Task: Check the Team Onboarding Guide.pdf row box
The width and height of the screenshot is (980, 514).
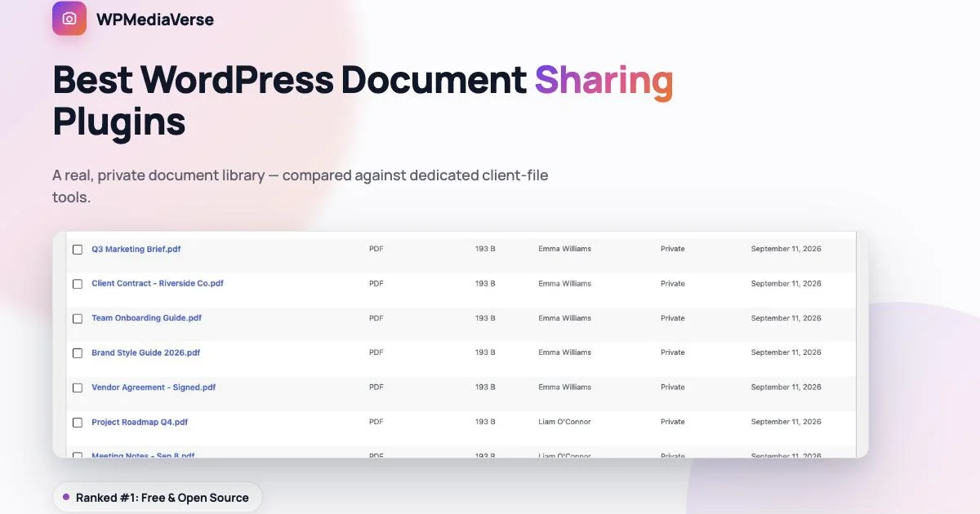Action: pyautogui.click(x=78, y=319)
